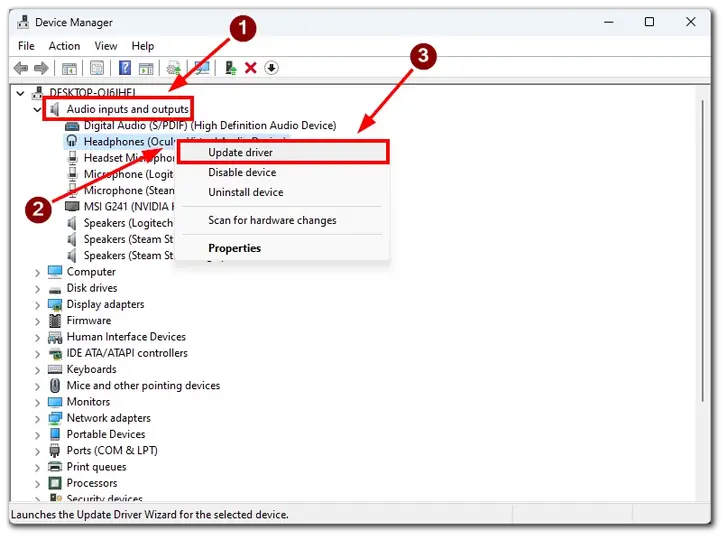
Task: Open the File menu
Action: (x=26, y=46)
